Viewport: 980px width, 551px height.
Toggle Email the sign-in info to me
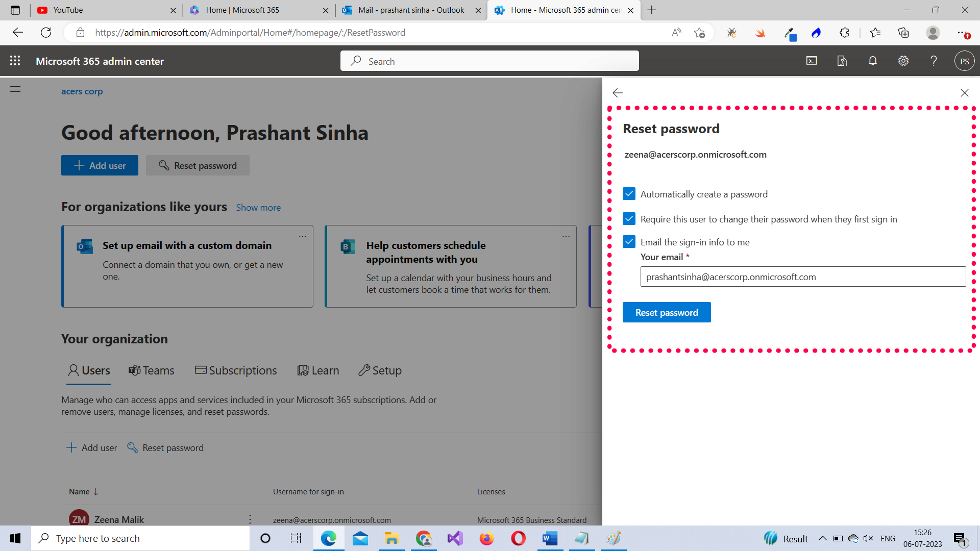(629, 242)
